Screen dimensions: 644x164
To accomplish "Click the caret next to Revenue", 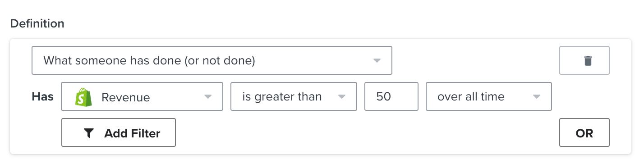I will (x=208, y=96).
